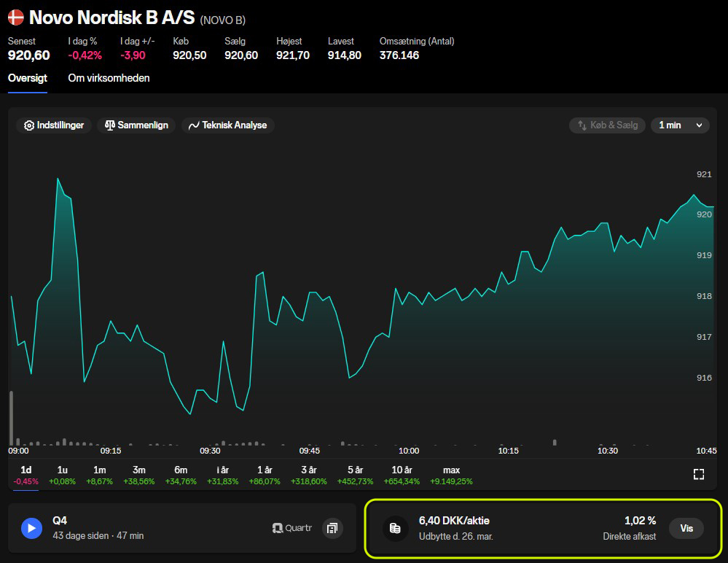Click the Danish flag icon
Image resolution: width=728 pixels, height=563 pixels.
pyautogui.click(x=16, y=18)
